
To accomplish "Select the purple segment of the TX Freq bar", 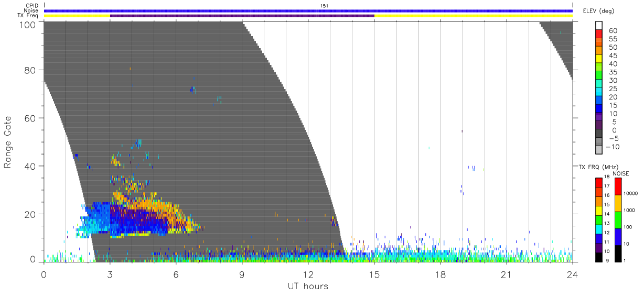I will pyautogui.click(x=242, y=16).
